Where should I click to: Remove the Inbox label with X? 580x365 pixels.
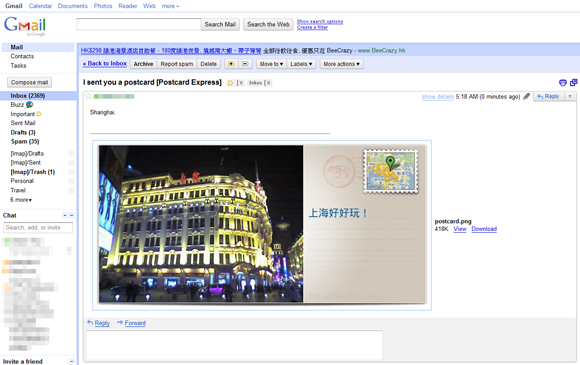pyautogui.click(x=269, y=83)
